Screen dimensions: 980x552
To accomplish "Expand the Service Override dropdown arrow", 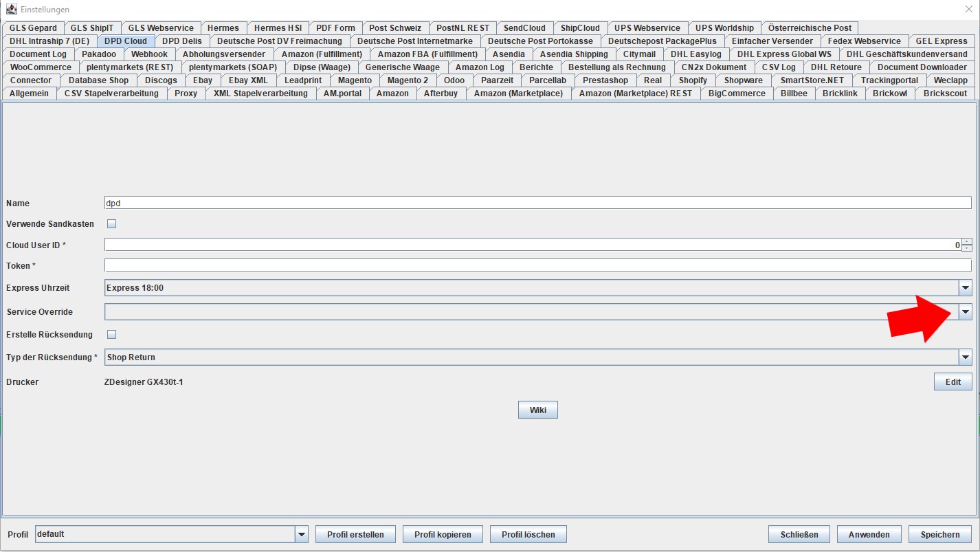I will [x=966, y=312].
